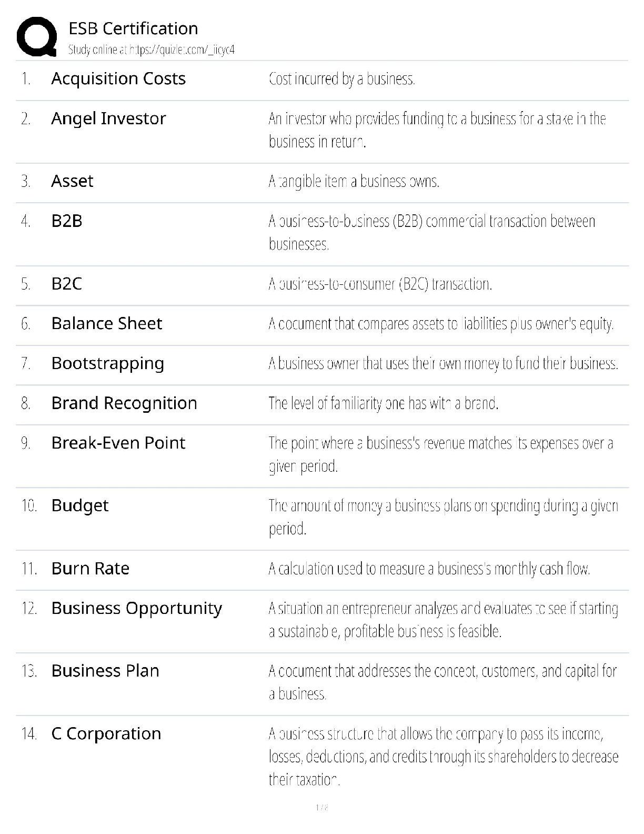Viewport: 644px width, 834px height.
Task: Select the Business Plan term
Action: click(x=105, y=671)
